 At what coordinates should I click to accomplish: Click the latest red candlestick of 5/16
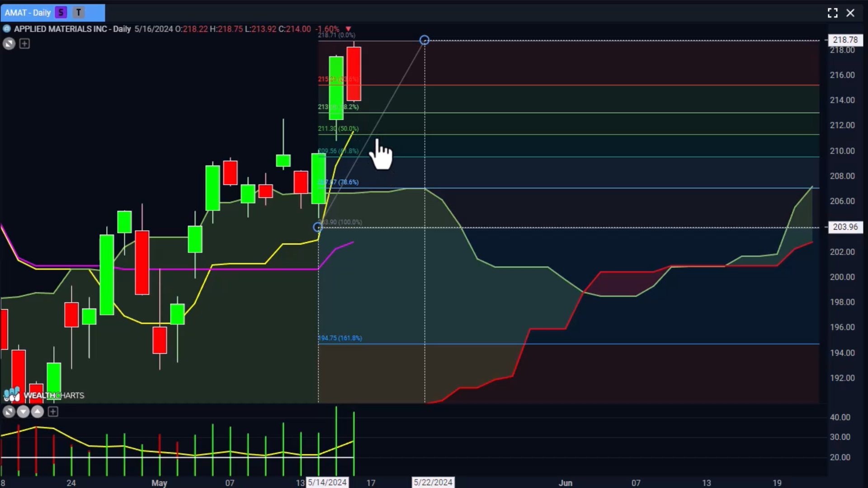[354, 74]
